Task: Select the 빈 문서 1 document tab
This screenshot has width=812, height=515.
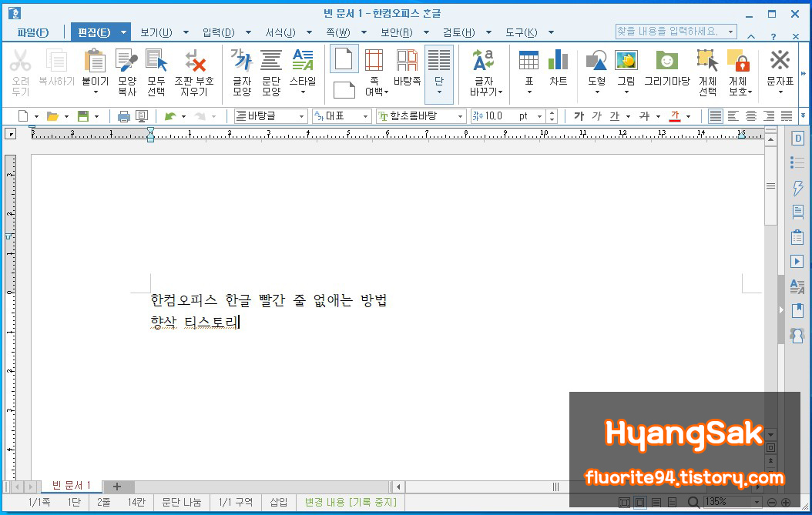Action: point(72,486)
